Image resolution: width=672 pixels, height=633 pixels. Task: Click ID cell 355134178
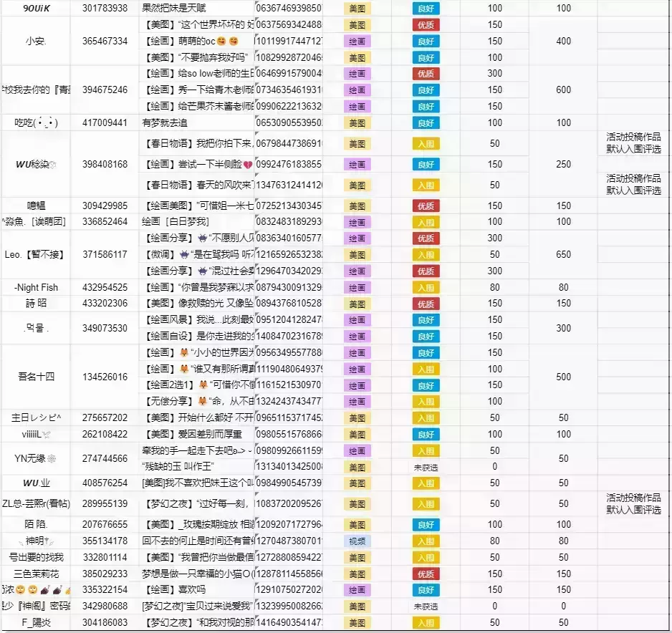(105, 541)
